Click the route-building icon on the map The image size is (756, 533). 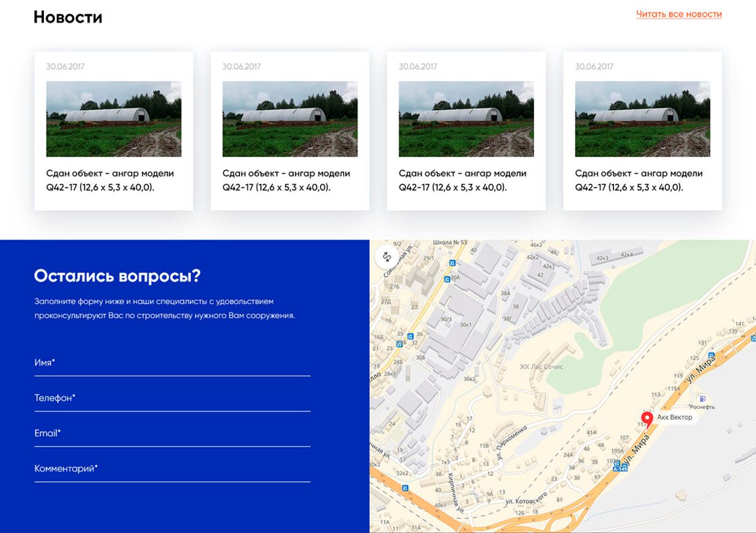click(x=387, y=257)
